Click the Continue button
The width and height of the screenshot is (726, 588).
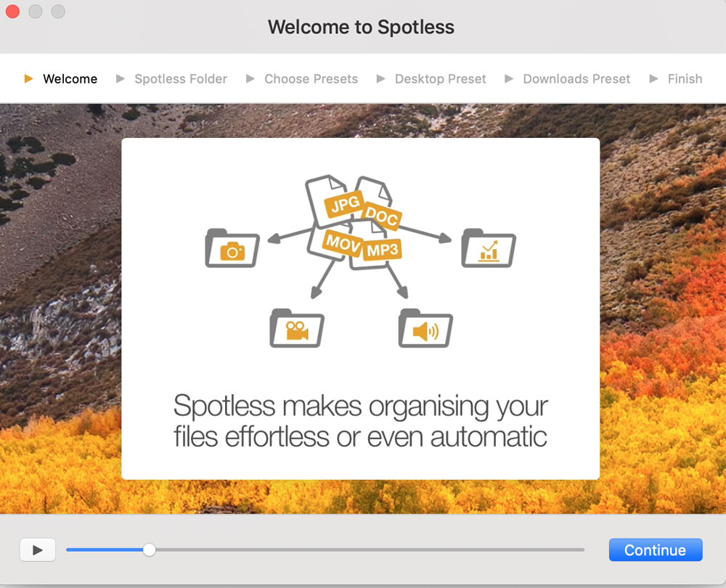pyautogui.click(x=655, y=550)
